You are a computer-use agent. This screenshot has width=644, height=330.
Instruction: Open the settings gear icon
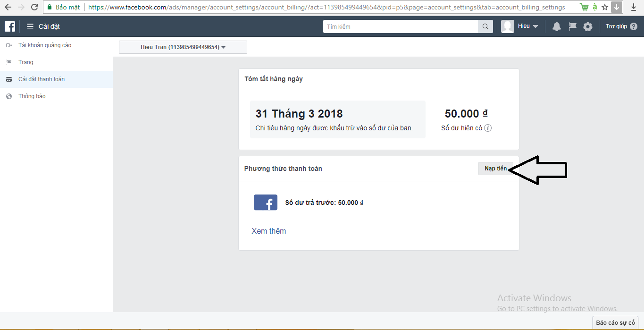click(588, 26)
